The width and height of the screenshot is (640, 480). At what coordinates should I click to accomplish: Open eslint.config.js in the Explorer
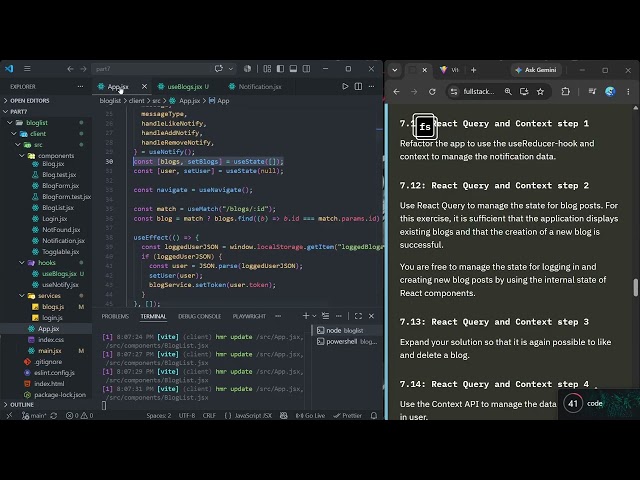point(54,372)
